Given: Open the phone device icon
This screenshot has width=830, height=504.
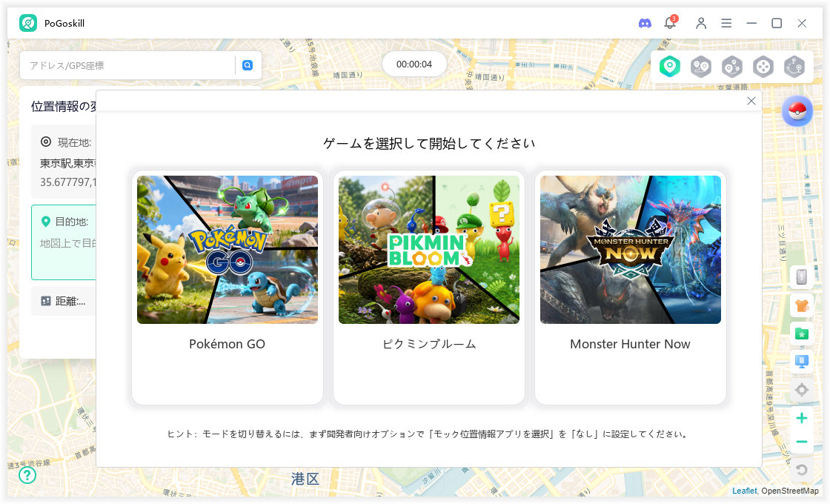Looking at the screenshot, I should click(x=802, y=277).
